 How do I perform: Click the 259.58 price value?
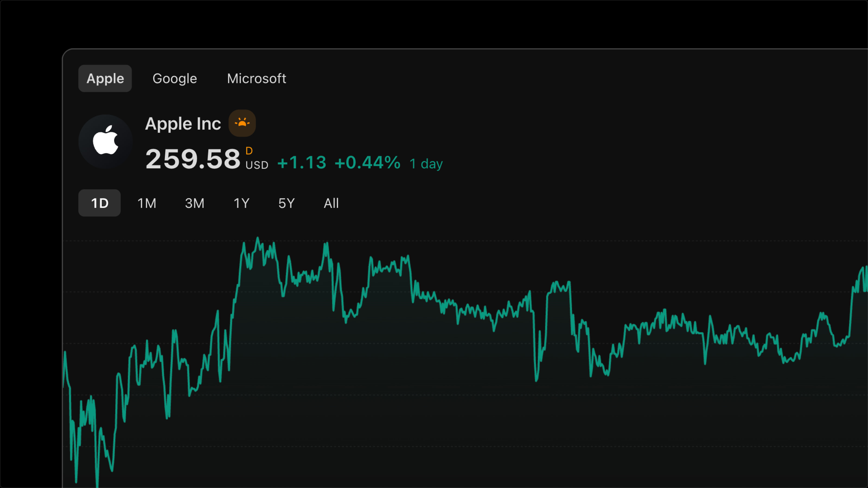(193, 159)
